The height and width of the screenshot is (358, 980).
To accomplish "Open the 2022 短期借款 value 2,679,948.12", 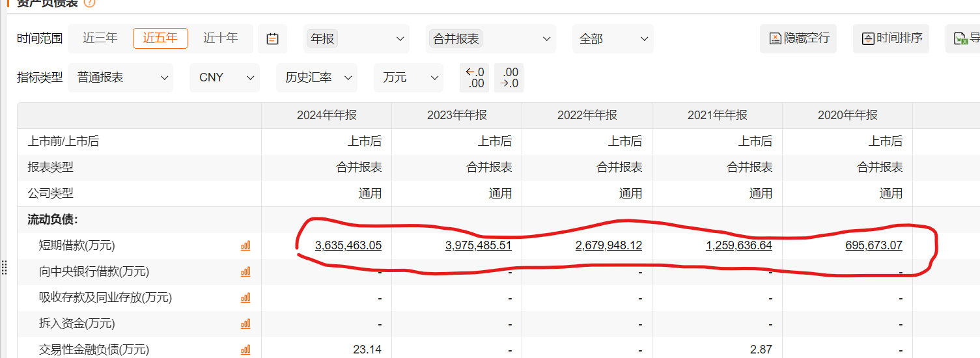I will tap(609, 246).
